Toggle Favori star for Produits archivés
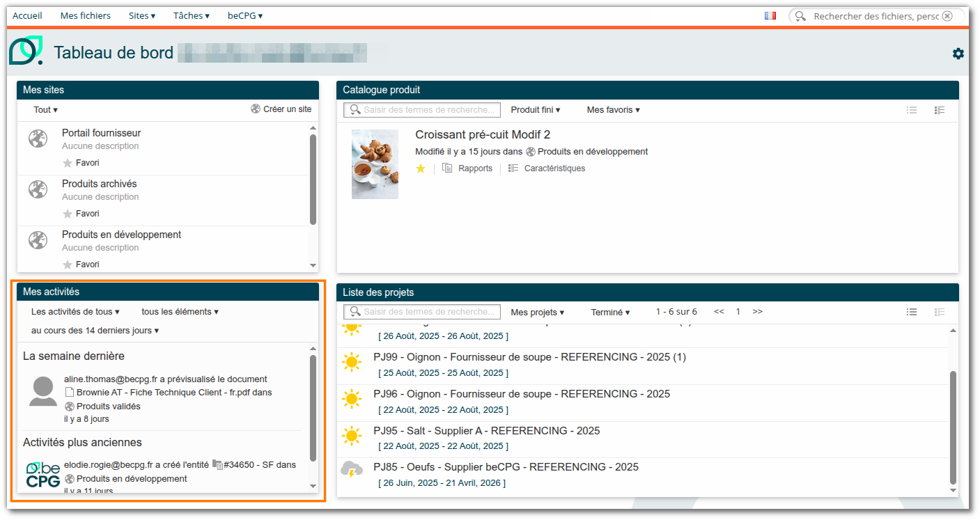The height and width of the screenshot is (520, 980). coord(68,214)
